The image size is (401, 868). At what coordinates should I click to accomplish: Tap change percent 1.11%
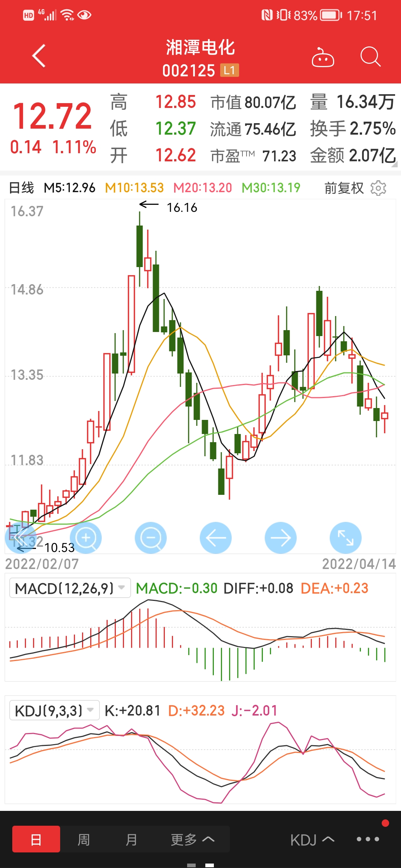pyautogui.click(x=74, y=147)
